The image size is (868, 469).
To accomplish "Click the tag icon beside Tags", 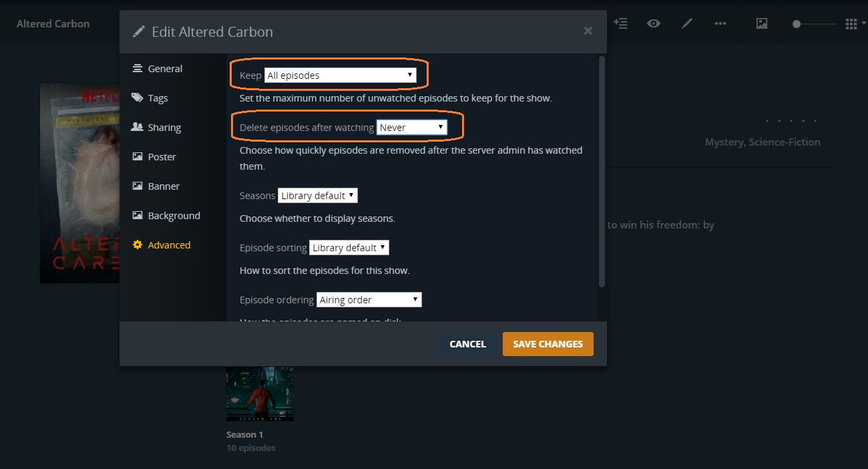I will (x=138, y=98).
